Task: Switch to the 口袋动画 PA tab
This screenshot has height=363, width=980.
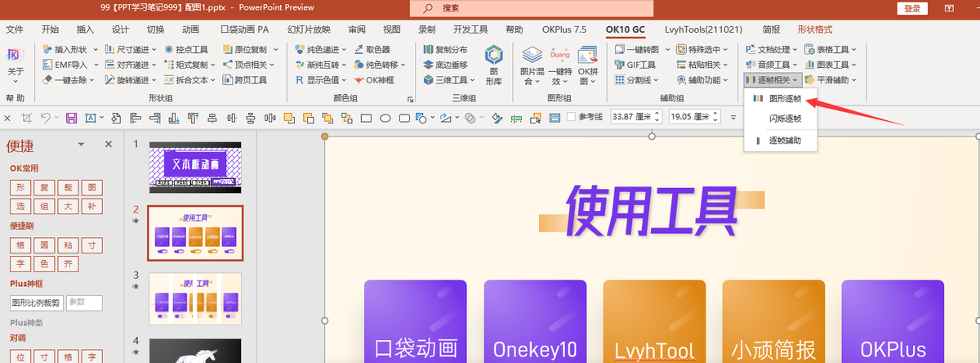Action: (x=244, y=29)
